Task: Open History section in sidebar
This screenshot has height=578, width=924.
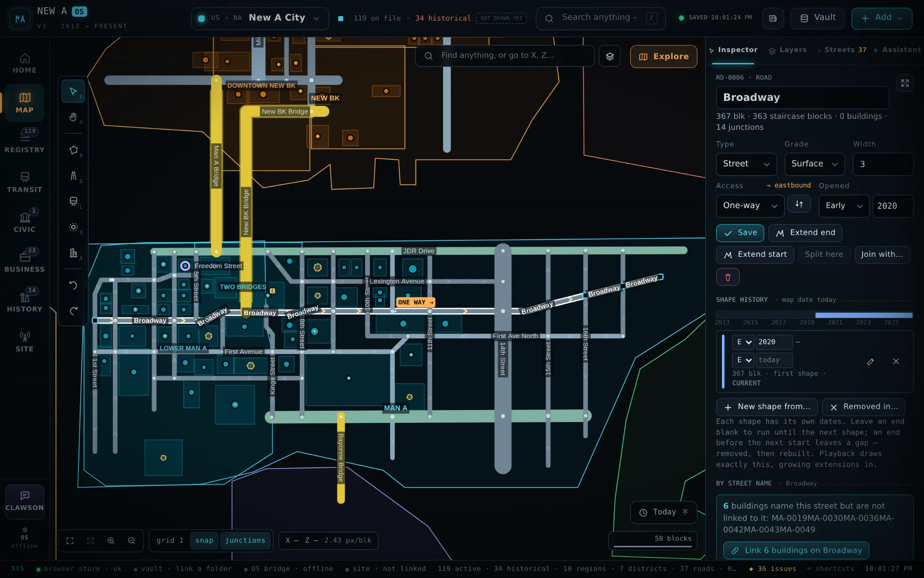Action: click(x=25, y=301)
